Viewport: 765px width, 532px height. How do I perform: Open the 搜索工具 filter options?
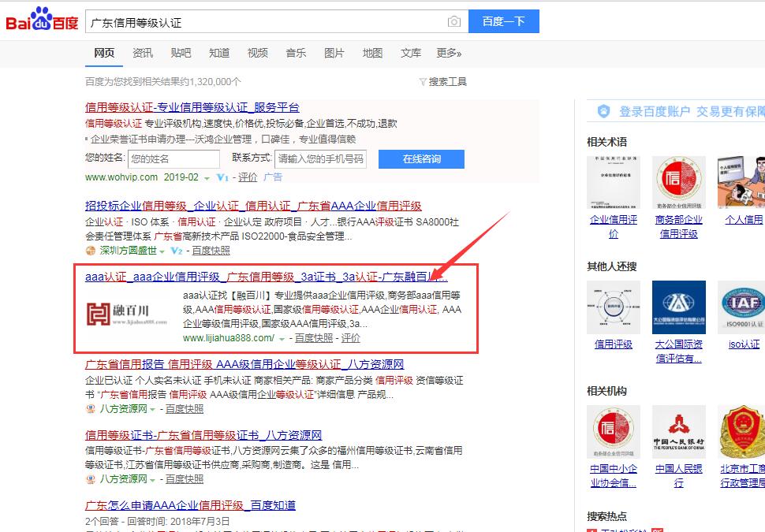click(x=443, y=81)
